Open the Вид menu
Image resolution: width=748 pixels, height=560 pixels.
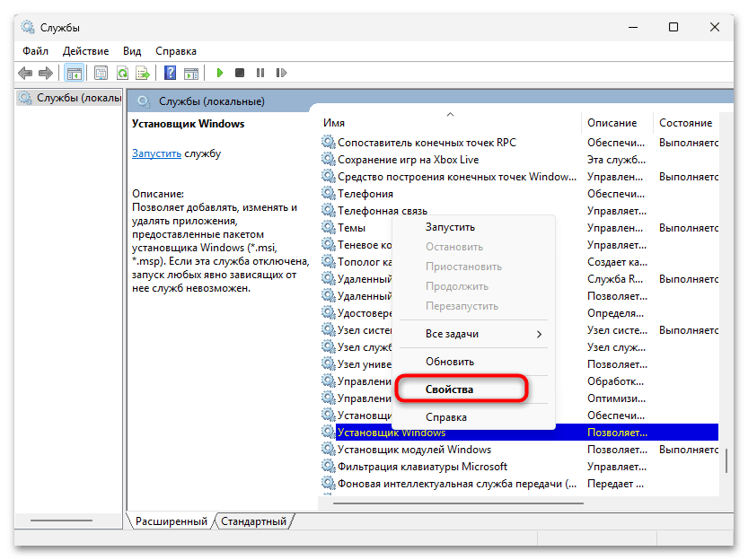(132, 51)
